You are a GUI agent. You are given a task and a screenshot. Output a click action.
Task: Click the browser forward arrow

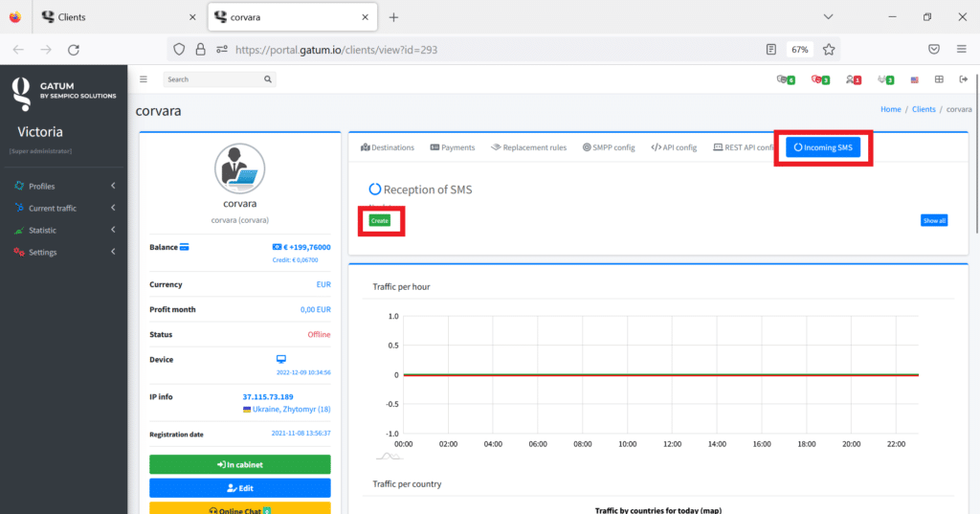tap(46, 50)
